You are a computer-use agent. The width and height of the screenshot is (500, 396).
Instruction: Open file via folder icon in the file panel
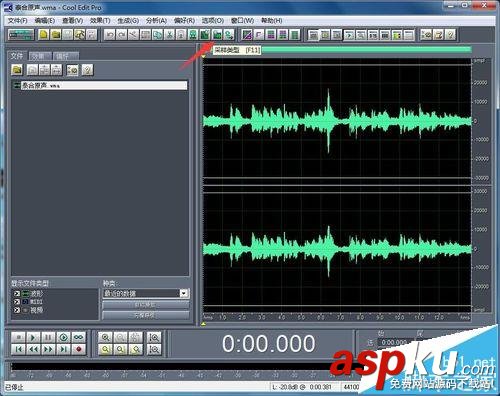click(17, 70)
